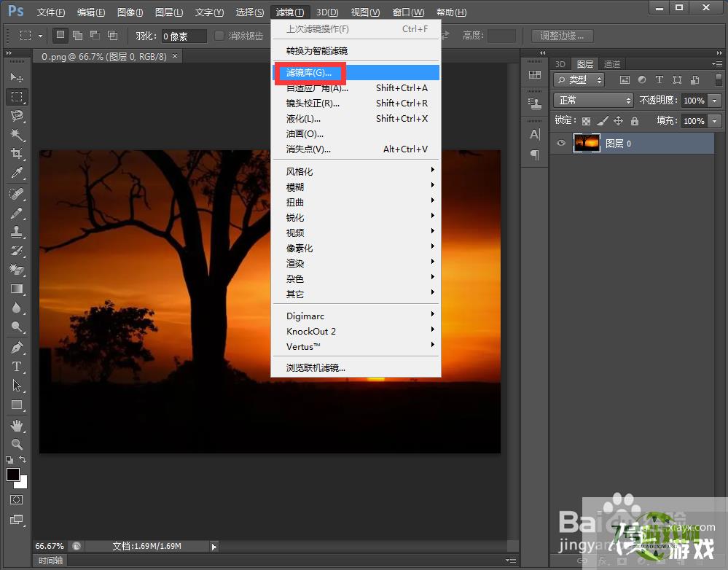The height and width of the screenshot is (570, 728).
Task: Select the Hand tool
Action: (x=17, y=425)
